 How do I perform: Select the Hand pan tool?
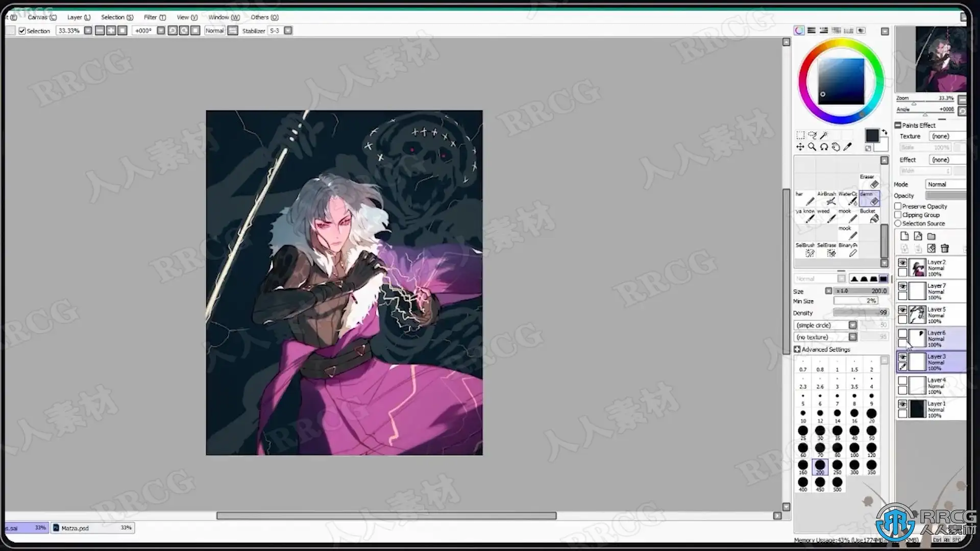pyautogui.click(x=836, y=147)
